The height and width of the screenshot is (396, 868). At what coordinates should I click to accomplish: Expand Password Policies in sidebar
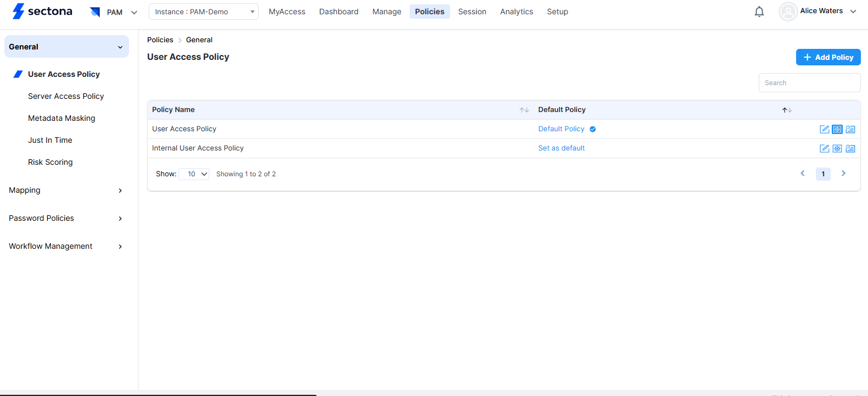point(66,219)
